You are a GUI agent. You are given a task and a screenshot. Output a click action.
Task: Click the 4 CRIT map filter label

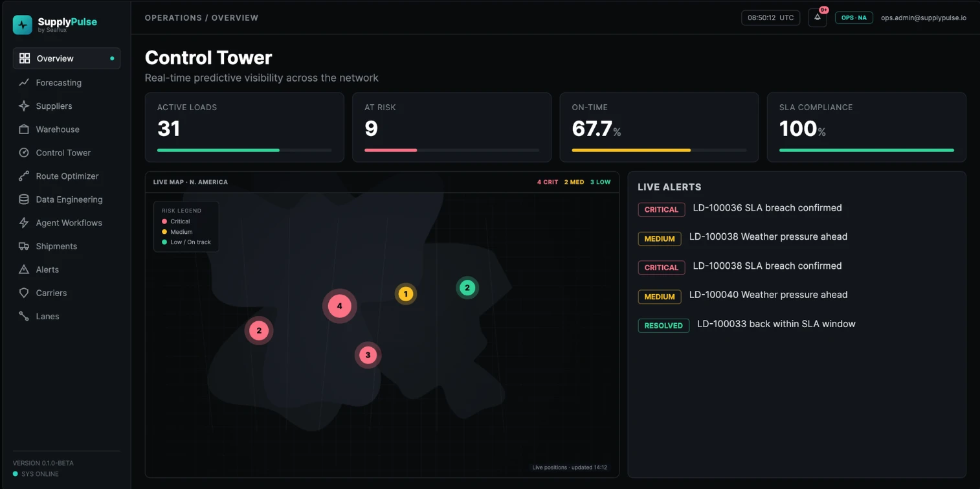pyautogui.click(x=548, y=182)
